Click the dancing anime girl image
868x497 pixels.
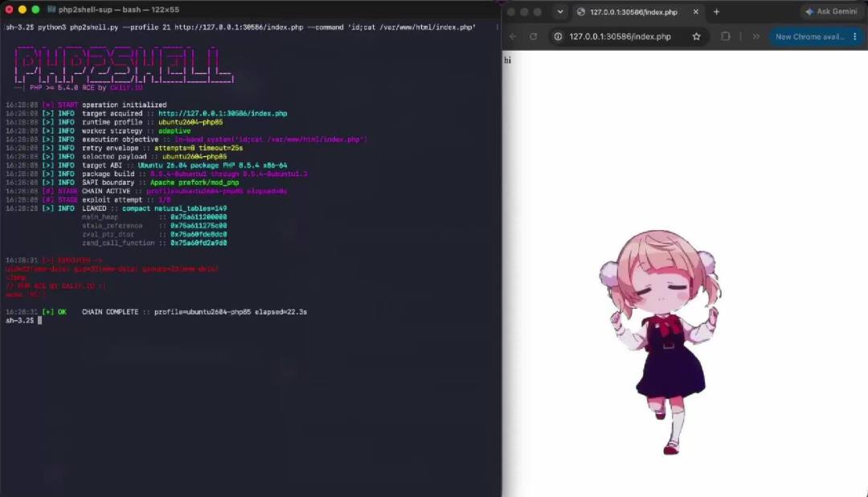(x=661, y=342)
